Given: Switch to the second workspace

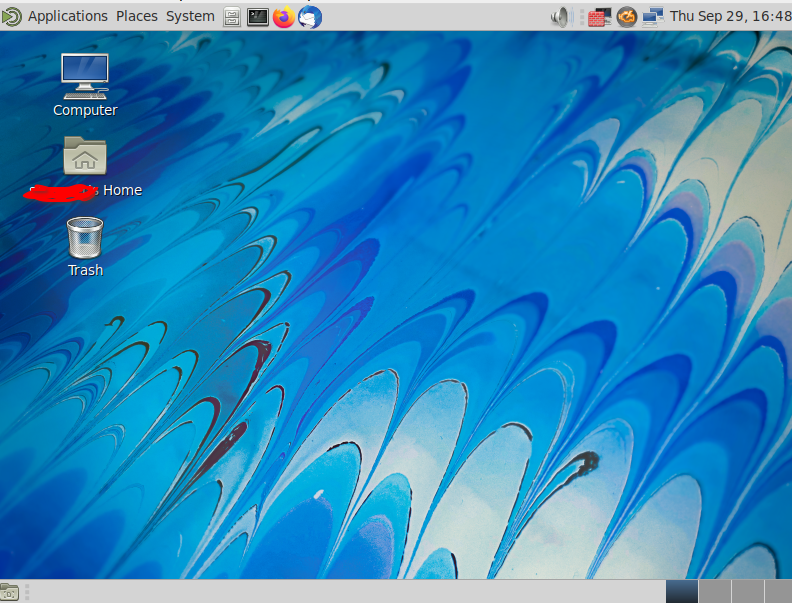Looking at the screenshot, I should point(714,592).
